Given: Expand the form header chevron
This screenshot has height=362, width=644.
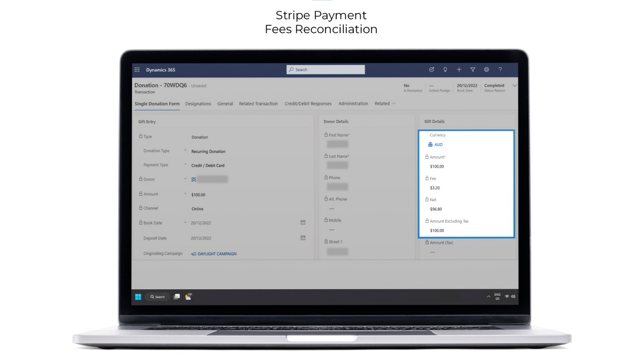Looking at the screenshot, I should (514, 86).
